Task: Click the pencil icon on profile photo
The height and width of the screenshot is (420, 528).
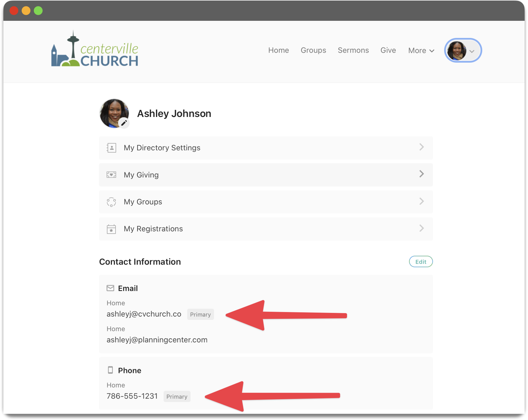Action: click(x=124, y=123)
